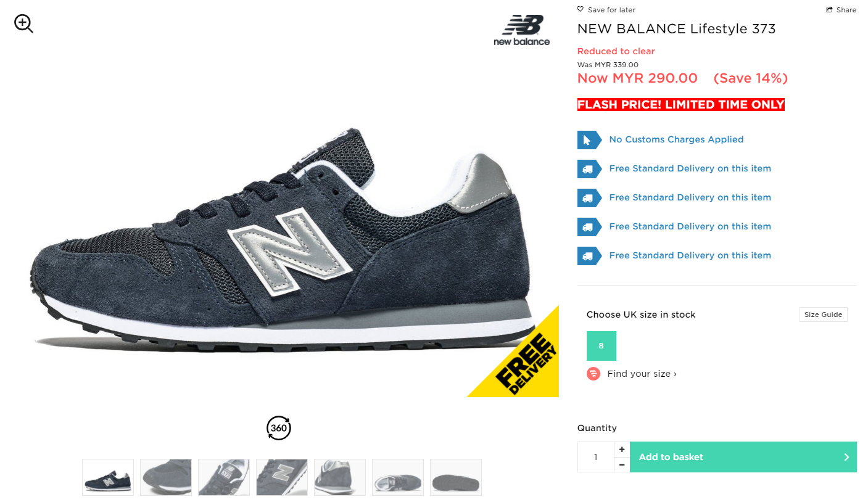
Task: Decrease quantity with the minus button
Action: pos(622,464)
